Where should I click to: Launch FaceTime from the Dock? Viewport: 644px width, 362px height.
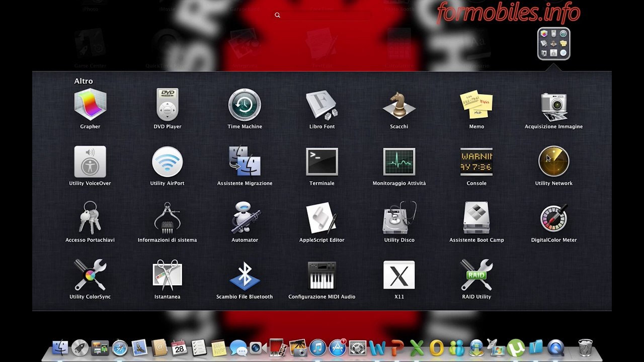point(258,347)
